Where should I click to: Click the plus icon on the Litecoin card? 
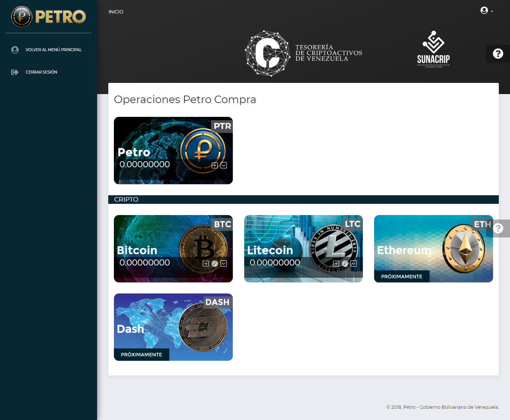[336, 264]
